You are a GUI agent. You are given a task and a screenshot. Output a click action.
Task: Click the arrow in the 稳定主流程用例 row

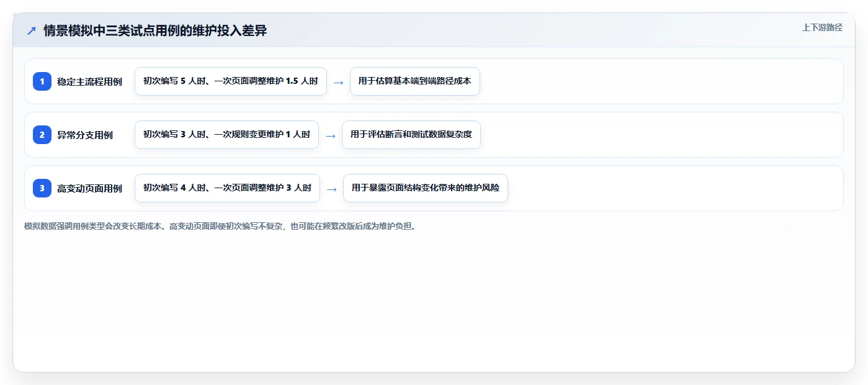click(x=338, y=82)
